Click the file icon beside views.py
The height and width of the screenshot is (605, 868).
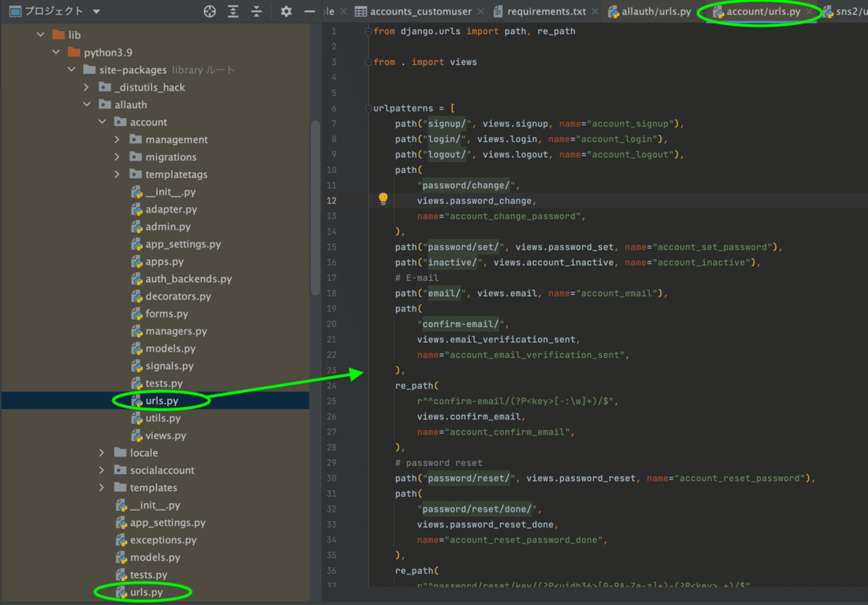(137, 435)
